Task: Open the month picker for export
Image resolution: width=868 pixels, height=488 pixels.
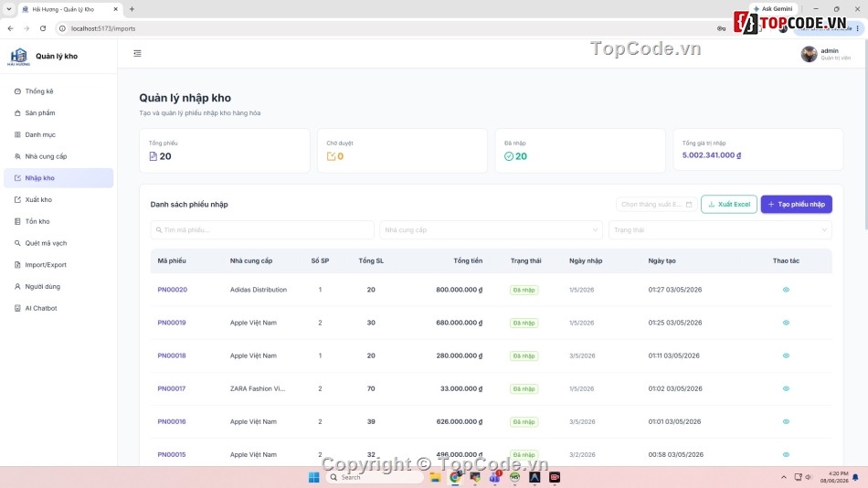Action: pos(656,205)
